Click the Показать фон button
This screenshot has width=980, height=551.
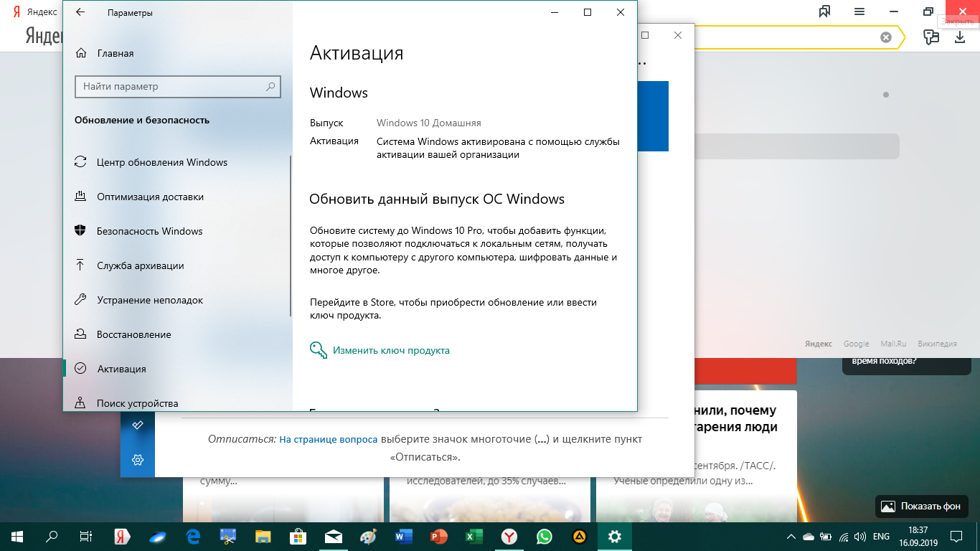[x=921, y=506]
